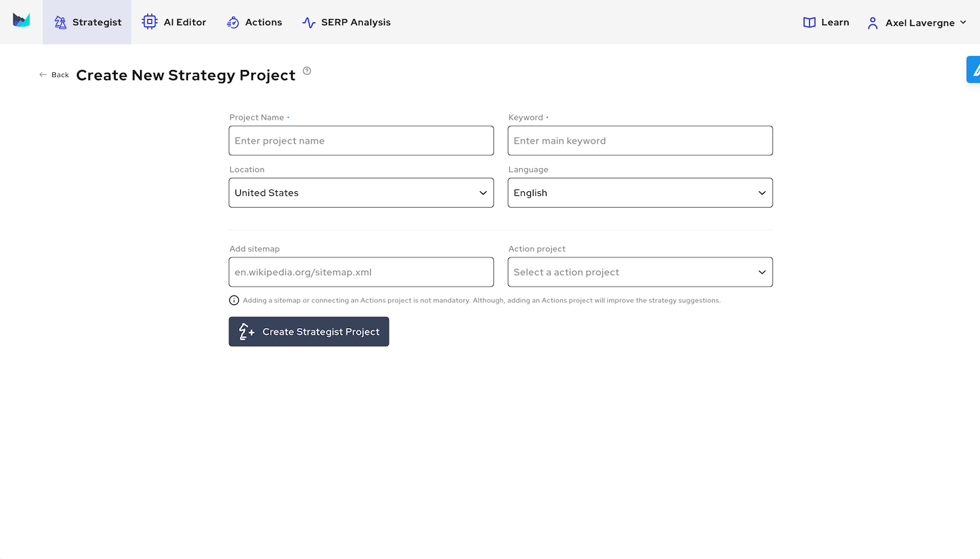
Task: Click the sitemap not mandatory note text
Action: coord(481,300)
